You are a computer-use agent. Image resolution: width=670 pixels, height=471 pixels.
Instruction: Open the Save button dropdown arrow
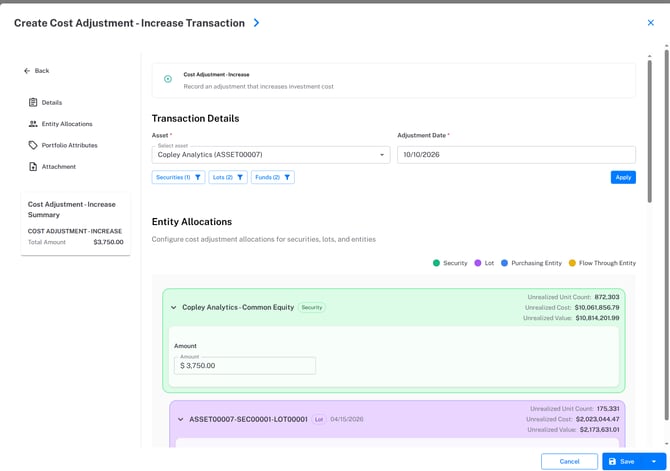(x=654, y=462)
